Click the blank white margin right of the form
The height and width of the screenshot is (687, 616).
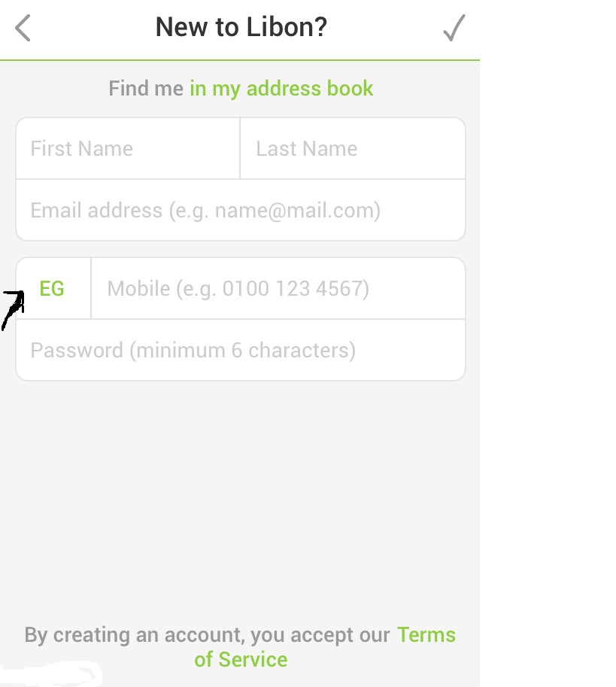548,339
